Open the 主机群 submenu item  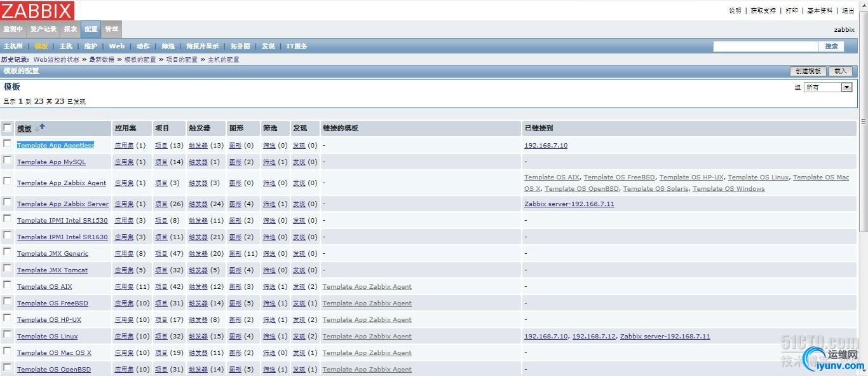click(x=13, y=46)
